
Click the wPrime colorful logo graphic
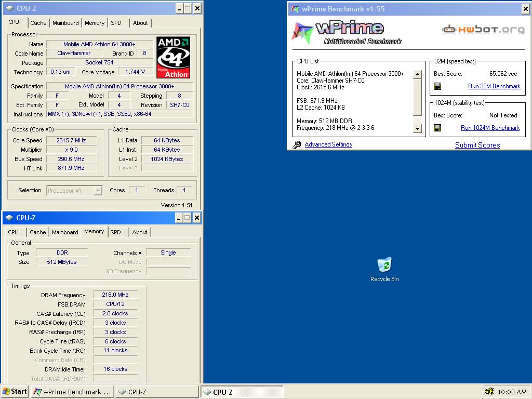[302, 33]
